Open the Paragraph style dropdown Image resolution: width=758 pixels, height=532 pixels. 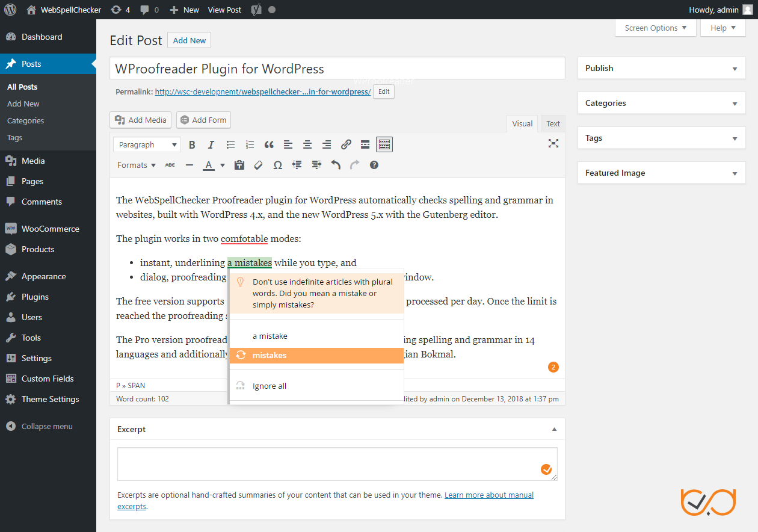pos(146,144)
